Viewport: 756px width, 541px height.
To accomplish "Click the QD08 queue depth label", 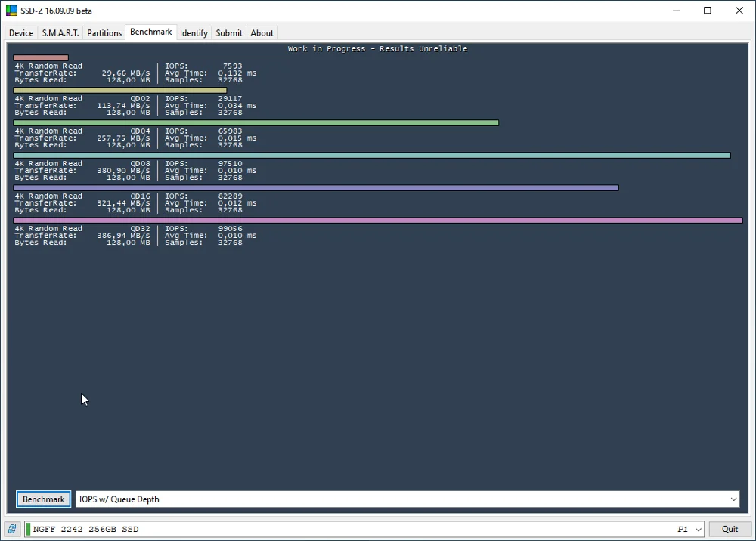I will point(141,163).
